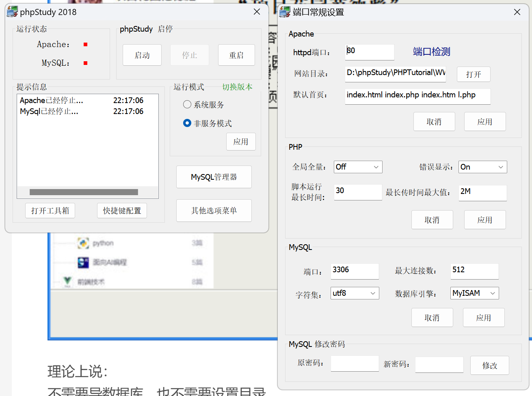Viewport: 532px width, 396px height.
Task: Click the 端口常规设置 window title icon
Action: (x=285, y=12)
